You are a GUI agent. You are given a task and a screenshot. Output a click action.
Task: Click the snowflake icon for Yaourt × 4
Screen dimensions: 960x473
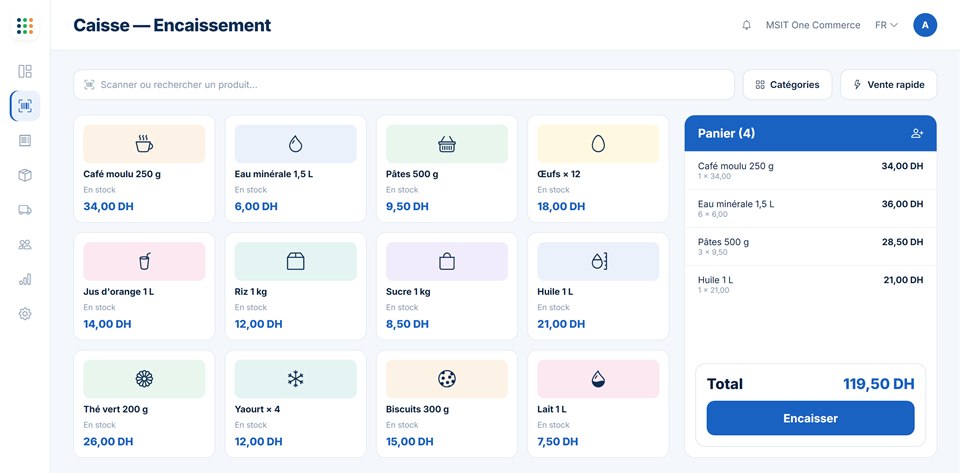click(x=296, y=379)
